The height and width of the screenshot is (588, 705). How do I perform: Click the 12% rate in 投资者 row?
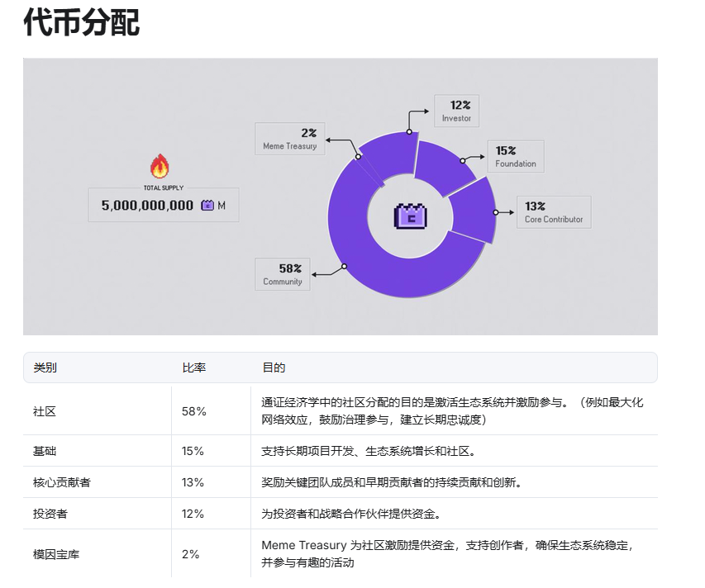tap(193, 514)
